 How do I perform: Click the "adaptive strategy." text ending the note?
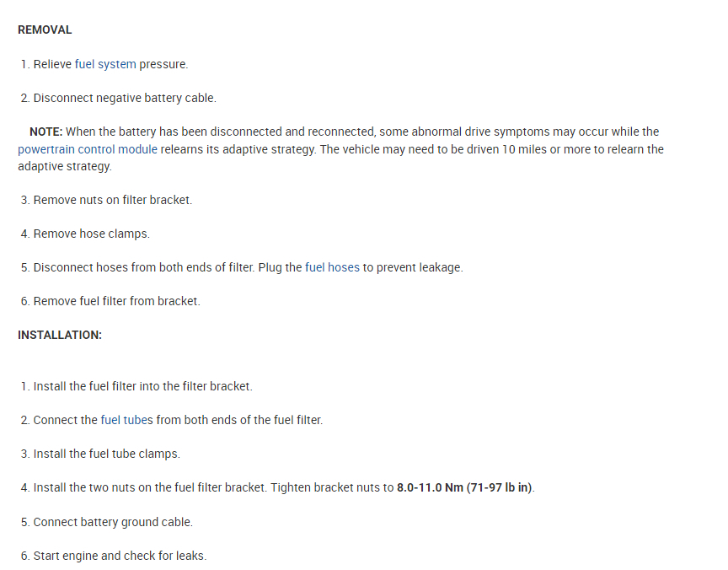pyautogui.click(x=64, y=166)
